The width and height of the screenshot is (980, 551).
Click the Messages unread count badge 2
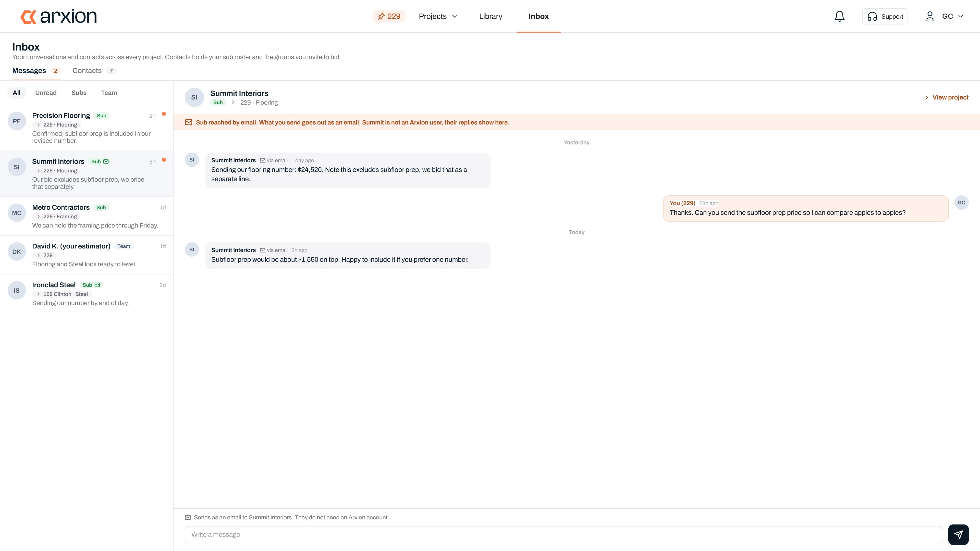[56, 71]
